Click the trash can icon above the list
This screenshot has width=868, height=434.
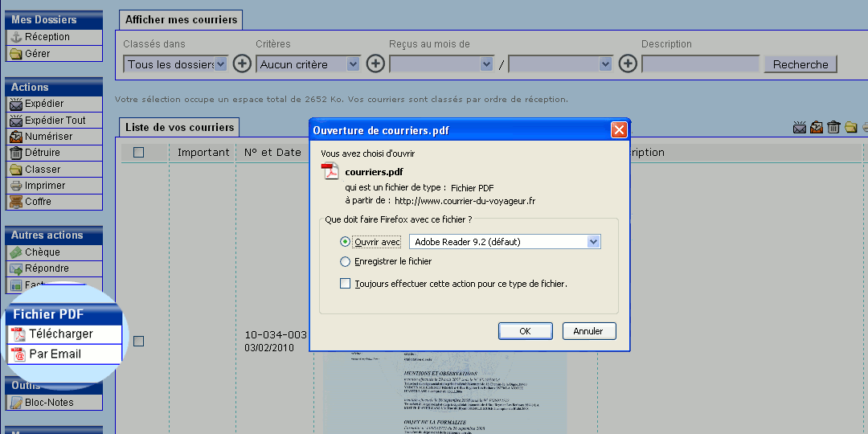(x=833, y=127)
